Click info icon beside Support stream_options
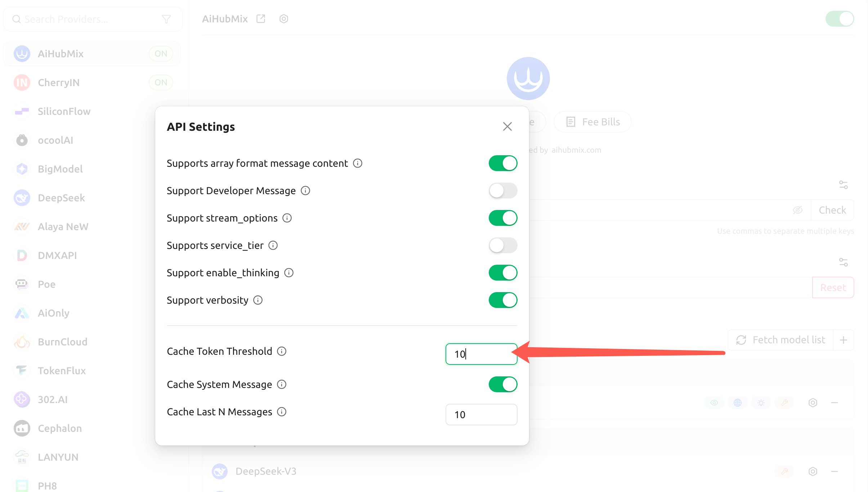Viewport: 868px width, 492px height. click(287, 218)
